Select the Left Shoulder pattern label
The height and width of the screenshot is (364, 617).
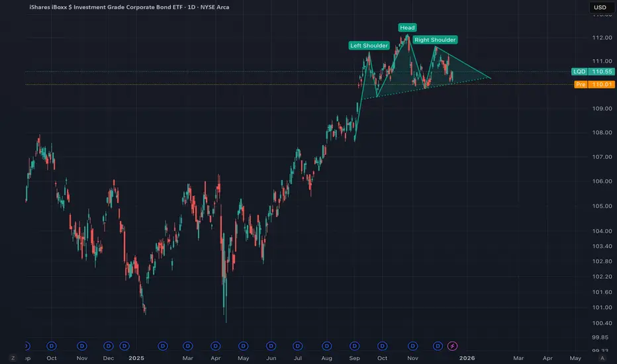coord(369,46)
